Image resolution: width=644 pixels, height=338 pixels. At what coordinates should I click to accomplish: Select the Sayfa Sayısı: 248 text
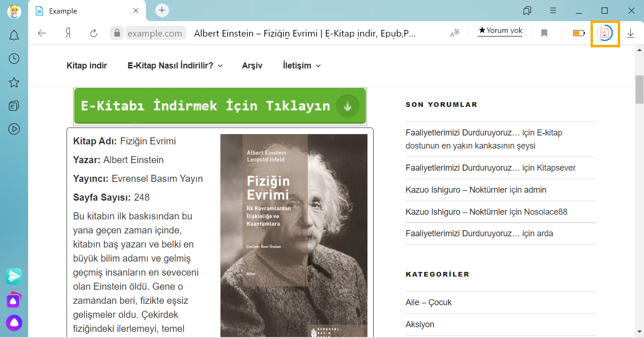[x=112, y=197]
